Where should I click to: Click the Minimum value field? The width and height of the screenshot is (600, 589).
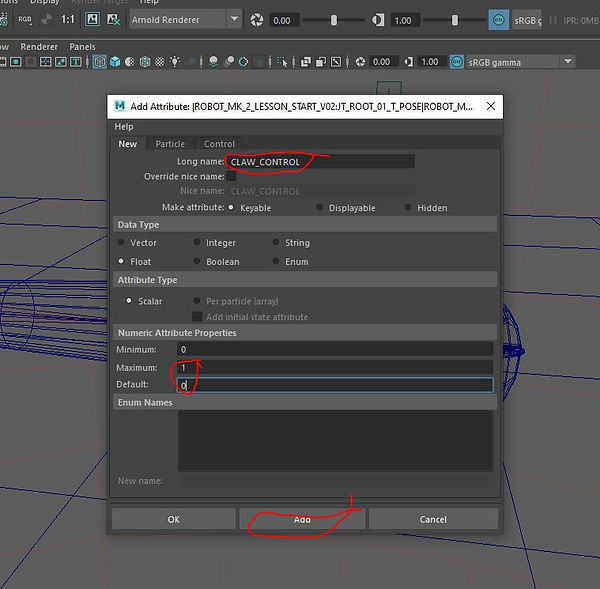coord(335,349)
